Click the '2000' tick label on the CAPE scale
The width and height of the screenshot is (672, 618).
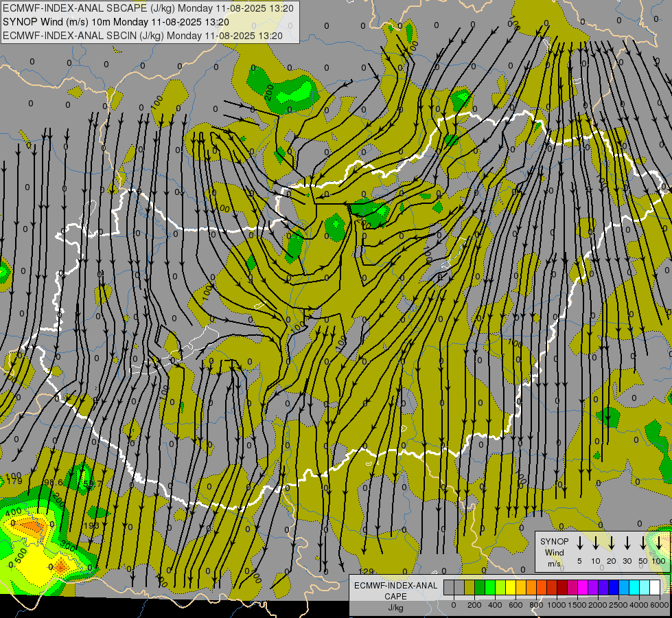click(x=598, y=605)
